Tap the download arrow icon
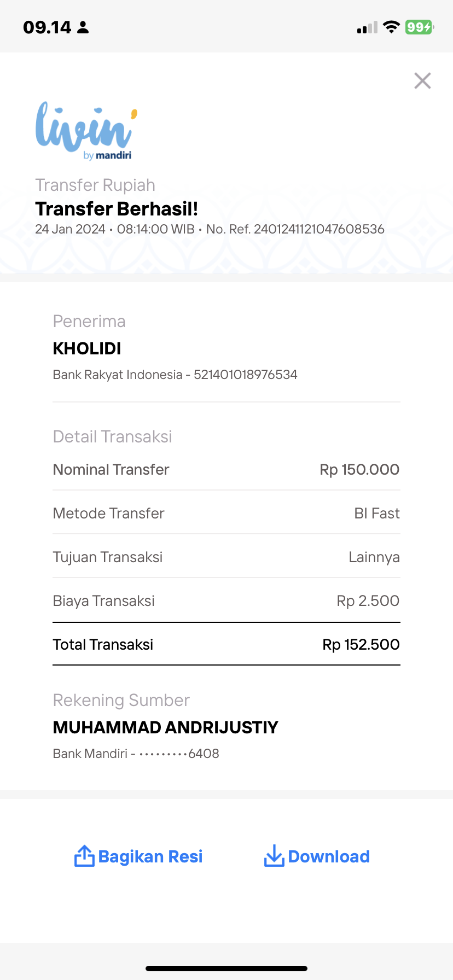The image size is (453, 980). [274, 856]
